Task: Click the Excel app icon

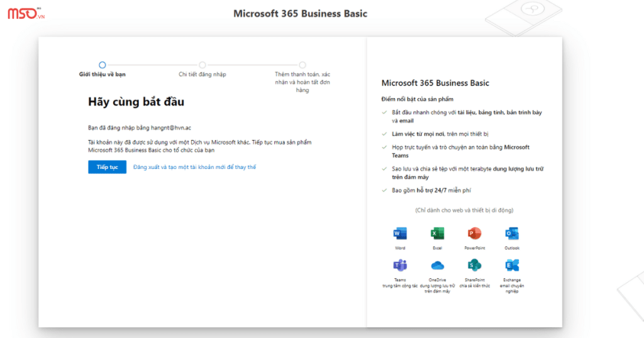Action: [x=437, y=234]
